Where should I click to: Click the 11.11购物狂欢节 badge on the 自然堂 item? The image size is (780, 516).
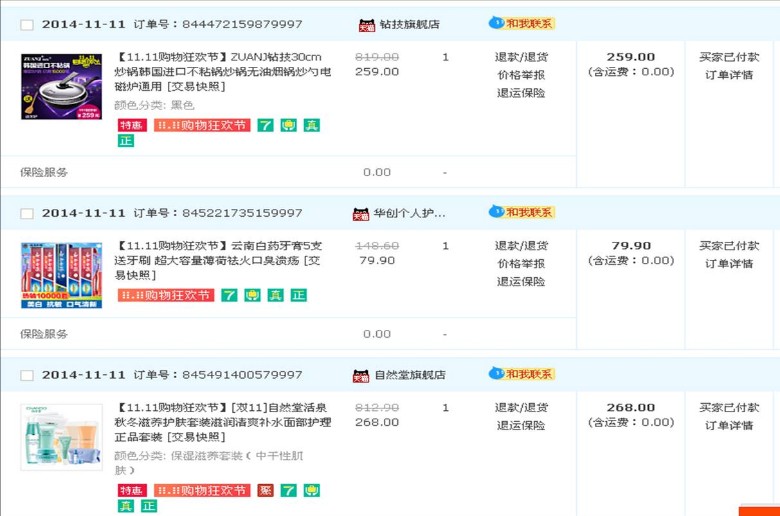(202, 490)
